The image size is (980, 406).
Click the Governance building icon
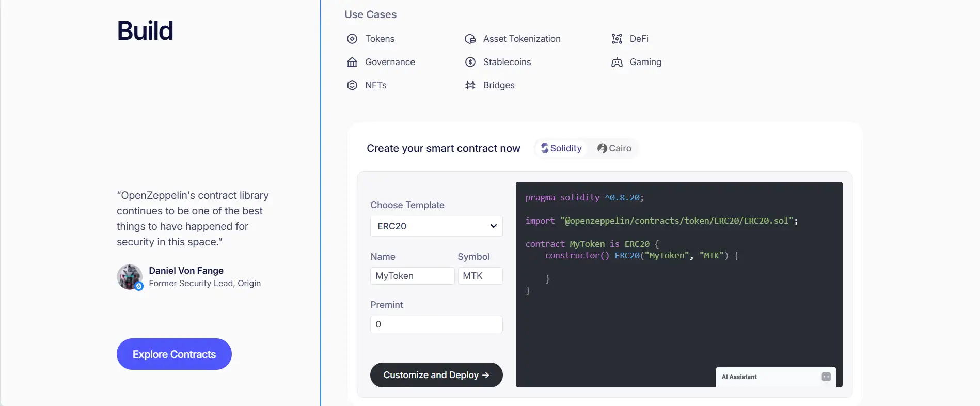pyautogui.click(x=352, y=62)
